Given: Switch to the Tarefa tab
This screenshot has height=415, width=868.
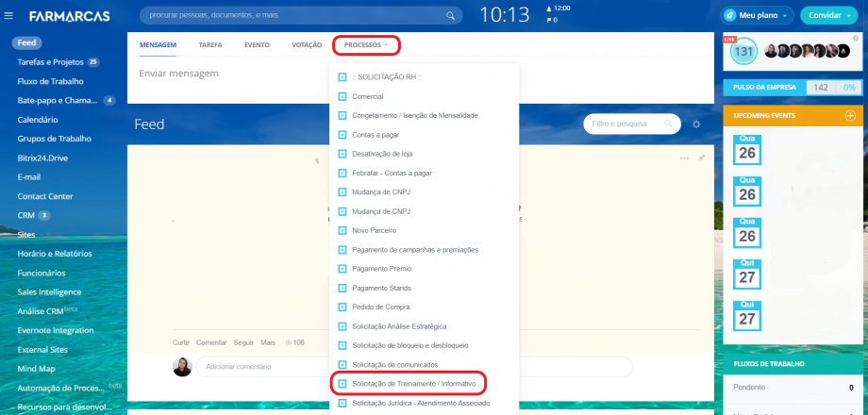Looking at the screenshot, I should 210,44.
